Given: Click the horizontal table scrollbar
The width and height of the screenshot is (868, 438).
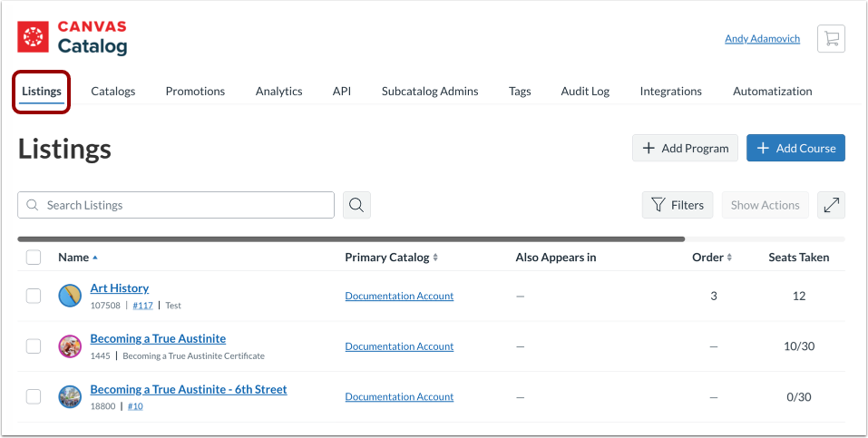Looking at the screenshot, I should coord(351,239).
